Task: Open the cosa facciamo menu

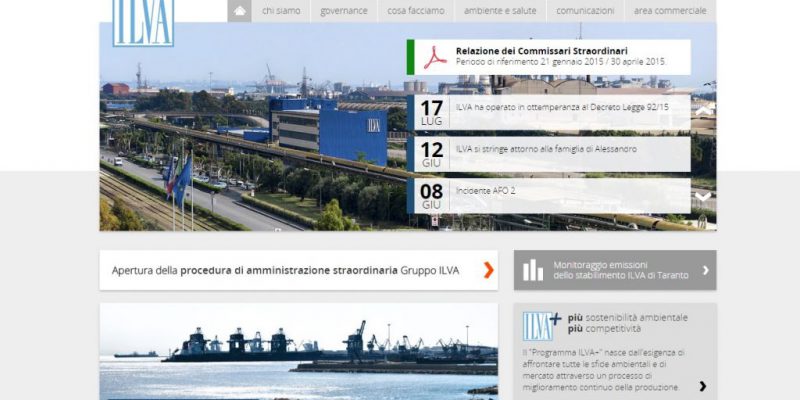Action: (416, 11)
